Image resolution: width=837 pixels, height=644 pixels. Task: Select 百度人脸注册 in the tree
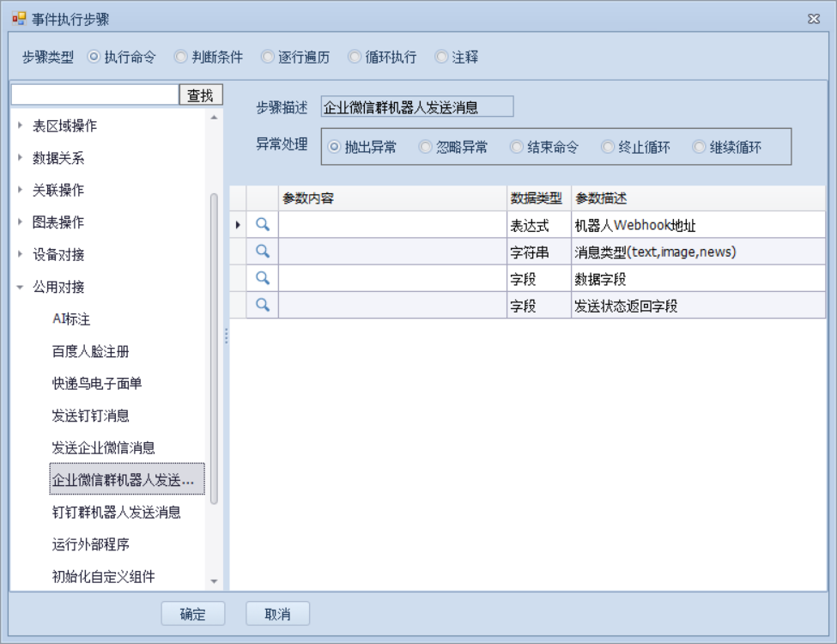click(x=90, y=351)
